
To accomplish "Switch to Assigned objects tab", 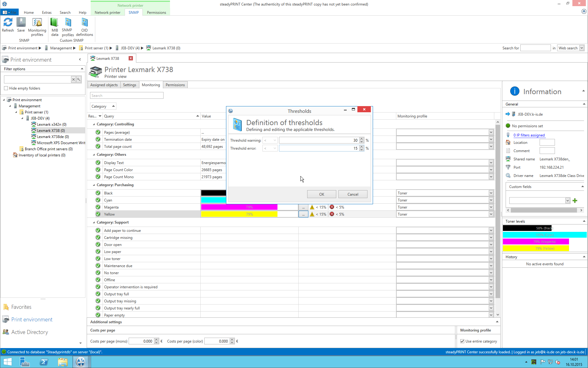I will pyautogui.click(x=104, y=85).
